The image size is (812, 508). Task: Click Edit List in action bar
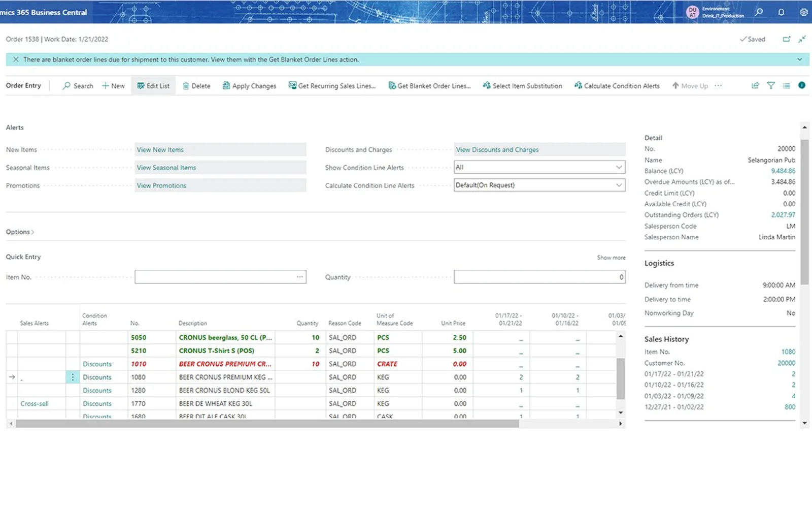pos(153,86)
